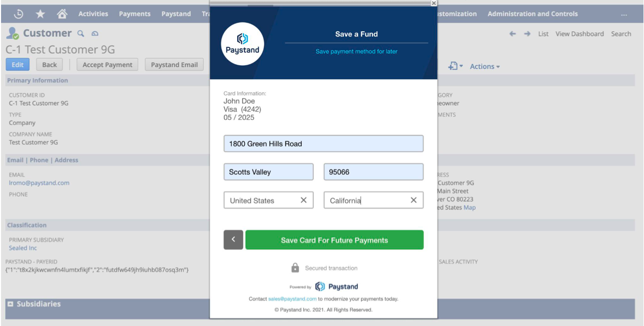Viewport: 644px width, 326px height.
Task: Click the Scotts Valley city field
Action: click(x=269, y=172)
